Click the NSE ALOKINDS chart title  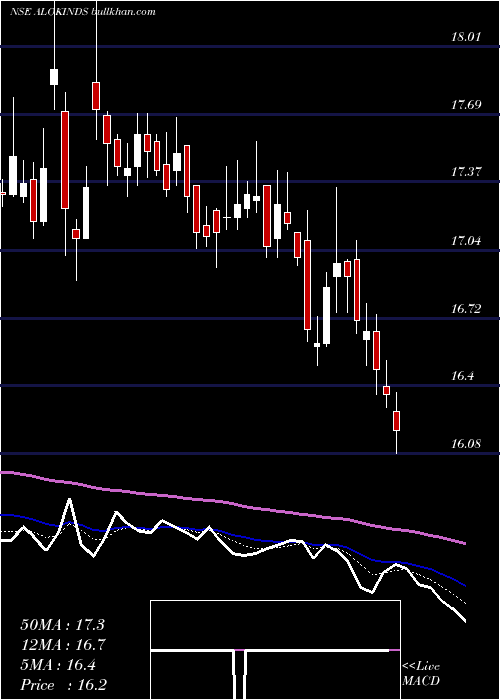coord(83,12)
